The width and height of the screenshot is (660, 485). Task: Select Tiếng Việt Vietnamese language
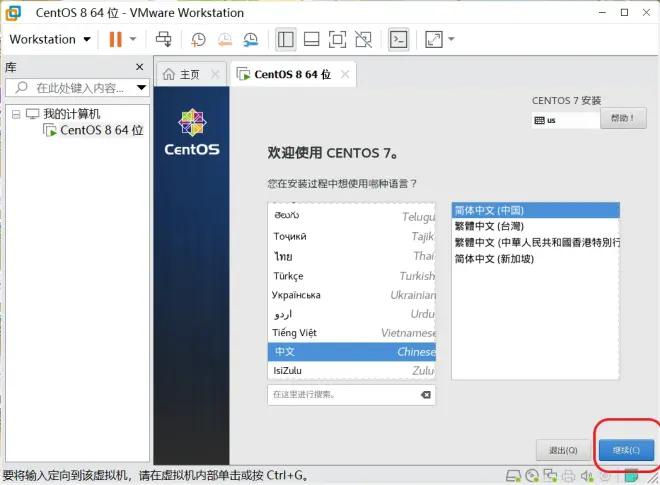[351, 333]
